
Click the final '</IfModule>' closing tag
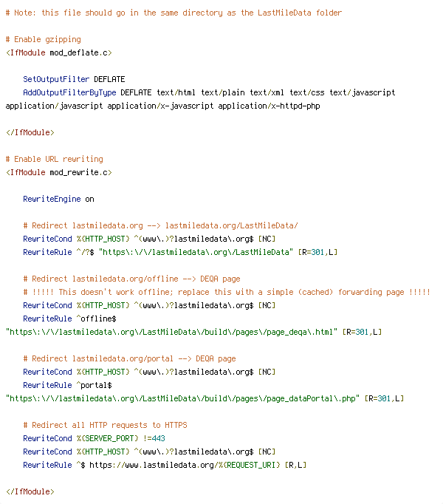[x=30, y=491]
